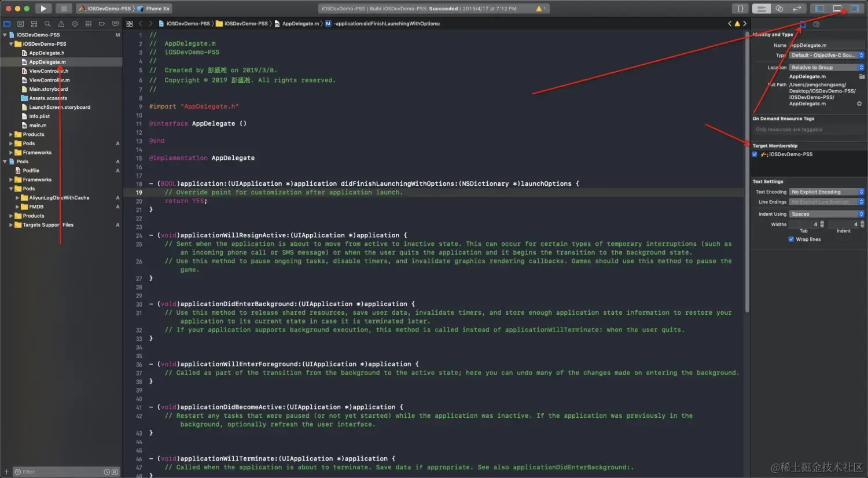Click the yellow warning icon in jump bar
The height and width of the screenshot is (478, 868).
[737, 24]
